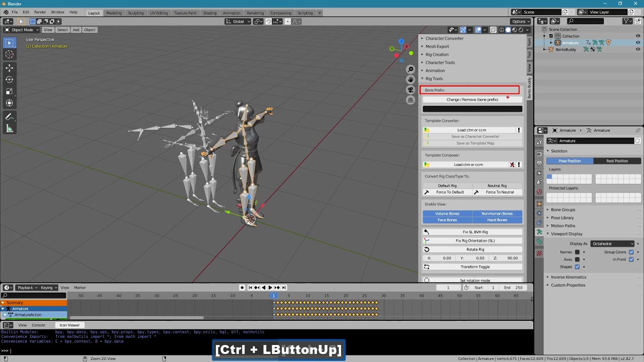644x362 pixels.
Task: Click Change / Remove (bone prefix) button
Action: pyautogui.click(x=472, y=100)
